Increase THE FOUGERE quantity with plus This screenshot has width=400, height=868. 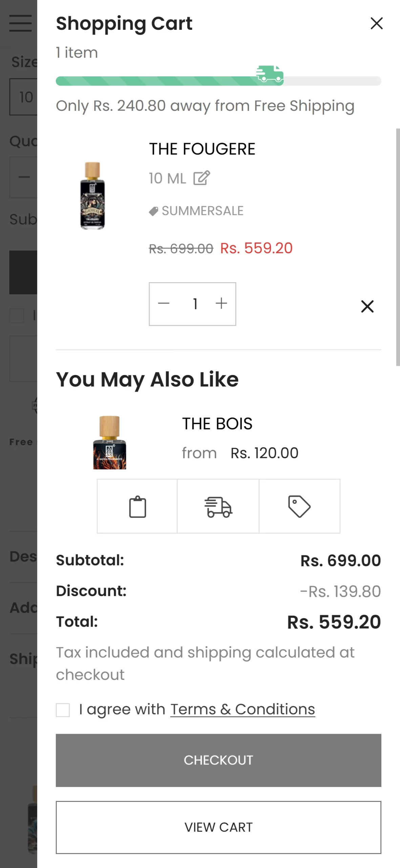tap(221, 303)
